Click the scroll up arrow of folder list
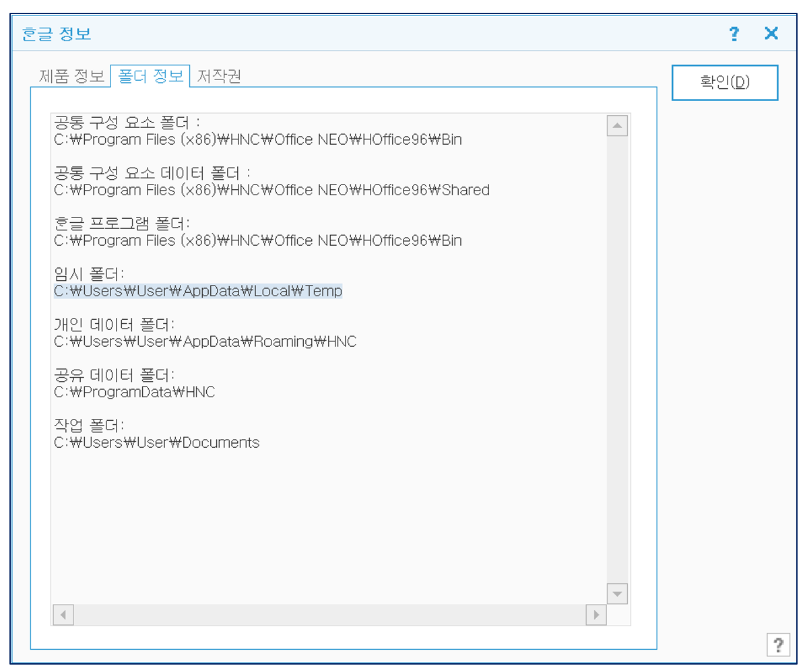805x672 pixels. 617,126
